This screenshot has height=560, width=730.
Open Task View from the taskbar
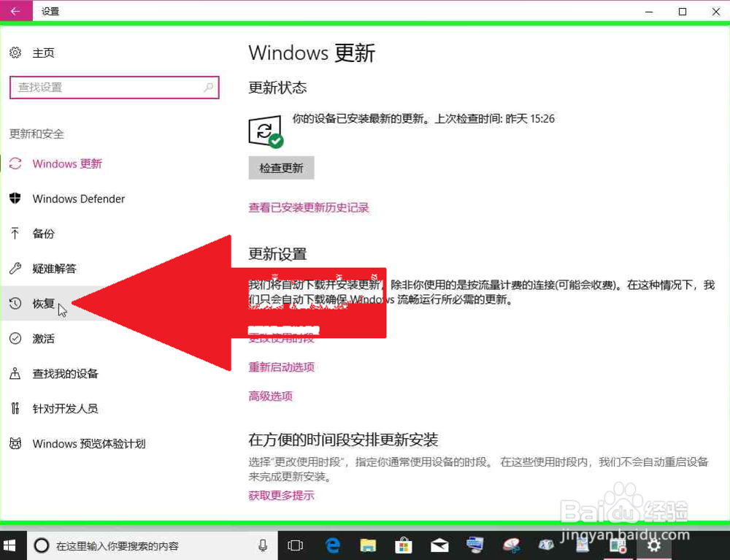pyautogui.click(x=295, y=545)
